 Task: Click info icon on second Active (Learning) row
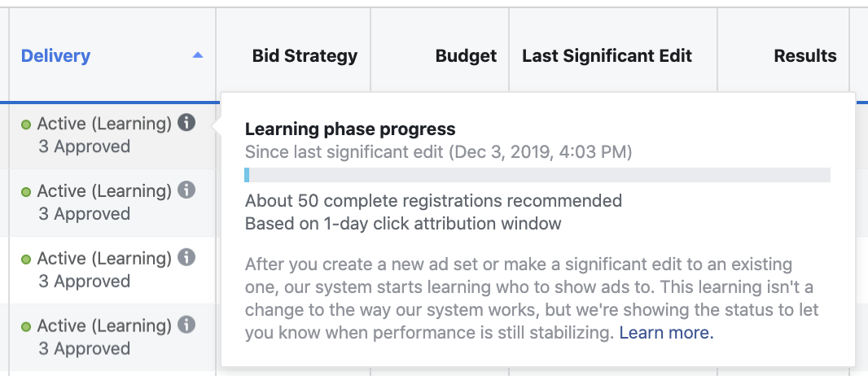tap(186, 190)
